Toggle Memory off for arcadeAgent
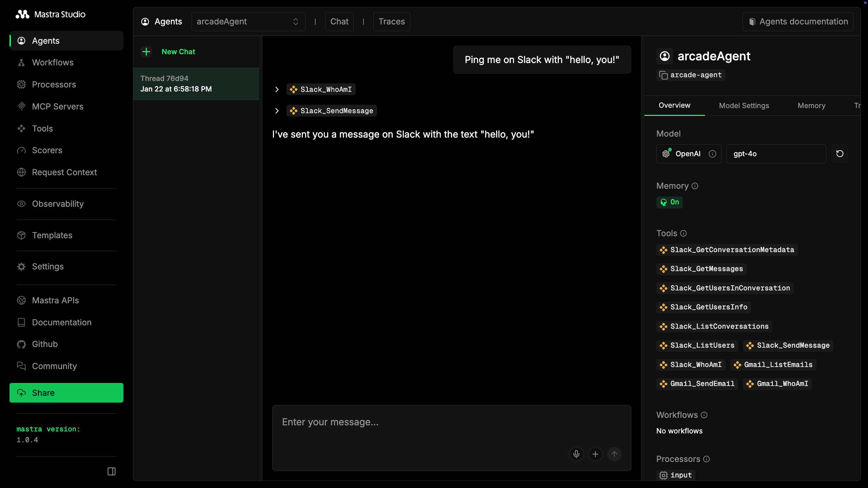Viewport: 868px width, 488px height. 670,202
